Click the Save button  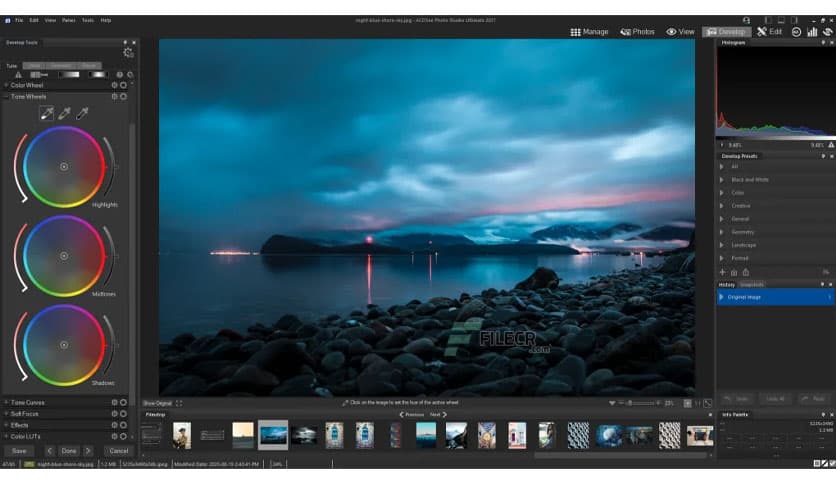tap(19, 451)
